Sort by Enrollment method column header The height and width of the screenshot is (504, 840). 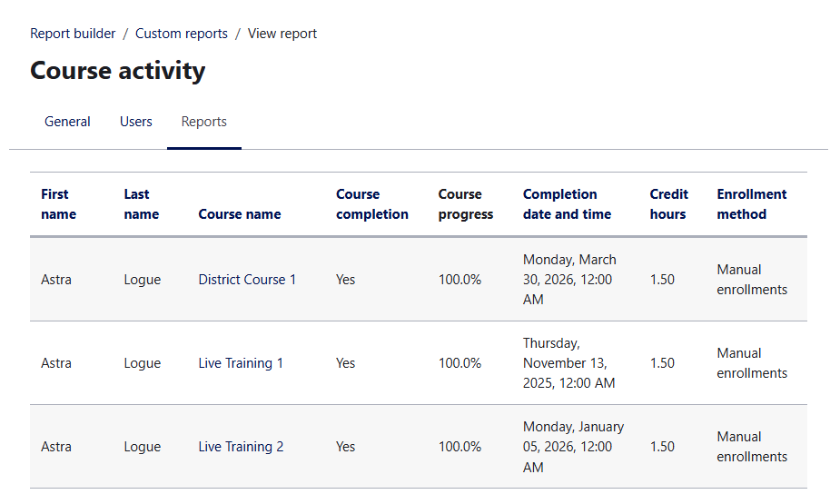pyautogui.click(x=752, y=204)
